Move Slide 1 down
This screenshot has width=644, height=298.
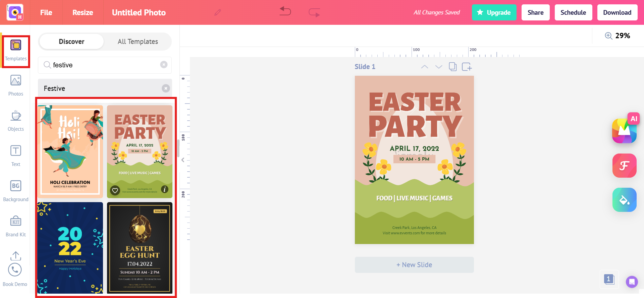coord(439,67)
